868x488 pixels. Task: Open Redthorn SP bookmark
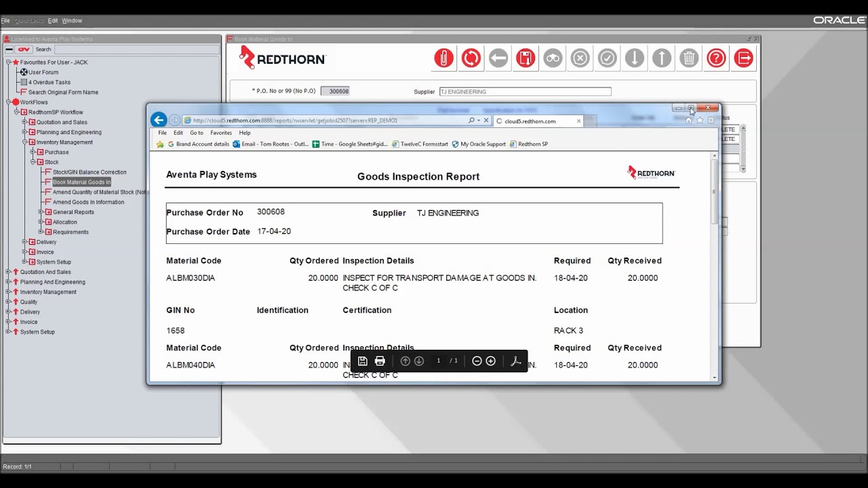click(x=528, y=144)
